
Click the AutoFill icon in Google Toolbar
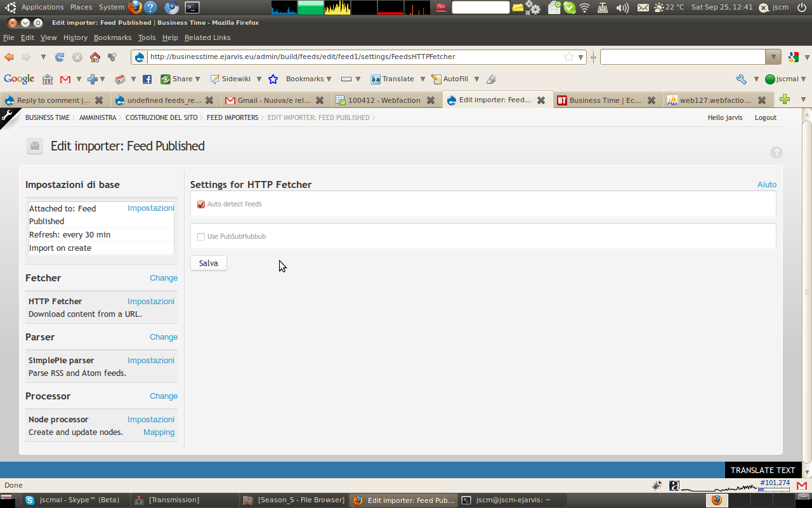point(452,79)
